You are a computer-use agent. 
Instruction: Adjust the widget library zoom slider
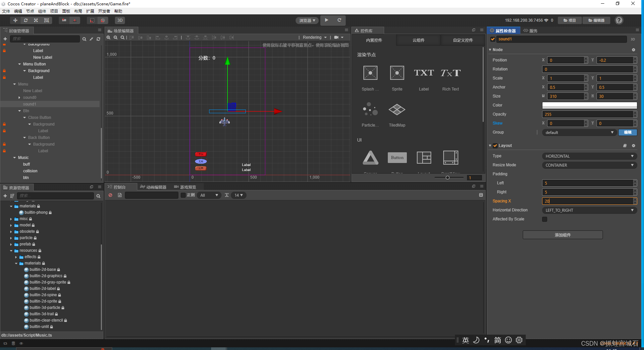[448, 178]
